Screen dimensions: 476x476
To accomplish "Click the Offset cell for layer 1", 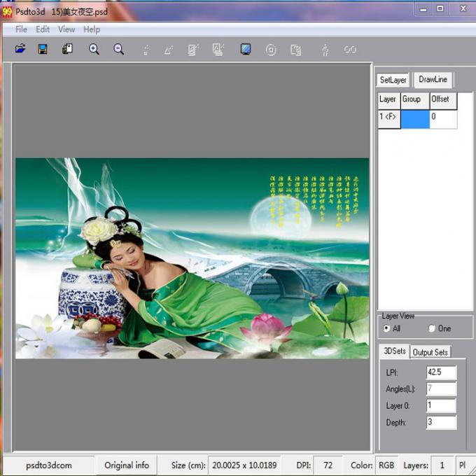I will point(442,118).
